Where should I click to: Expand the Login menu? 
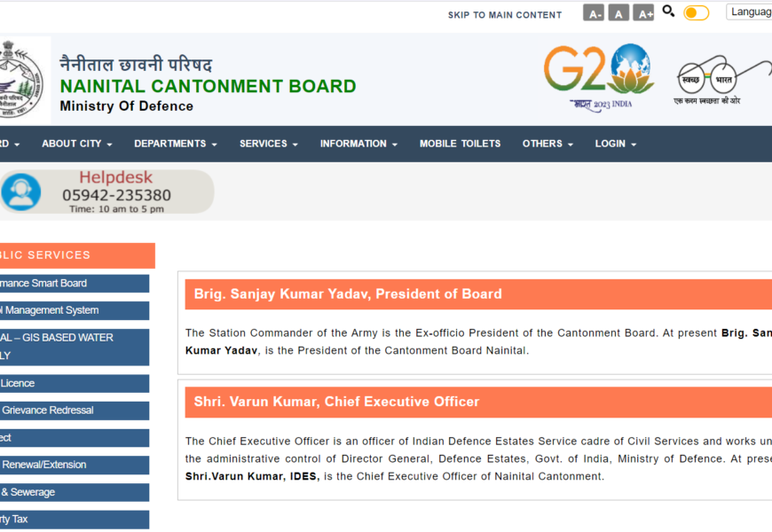coord(616,144)
